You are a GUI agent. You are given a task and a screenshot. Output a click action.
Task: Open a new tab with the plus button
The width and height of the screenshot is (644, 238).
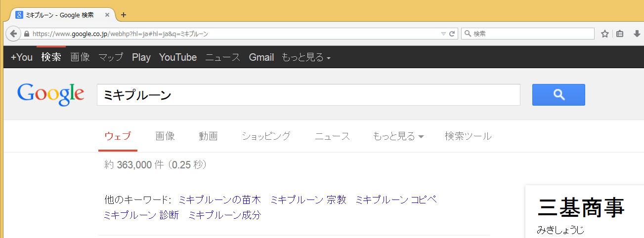(124, 15)
